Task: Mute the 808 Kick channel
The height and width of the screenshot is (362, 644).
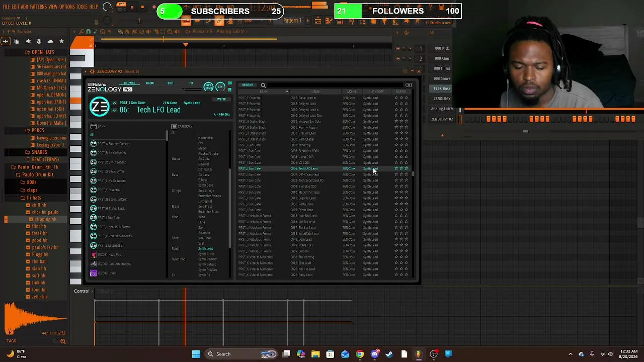Action: (x=398, y=48)
